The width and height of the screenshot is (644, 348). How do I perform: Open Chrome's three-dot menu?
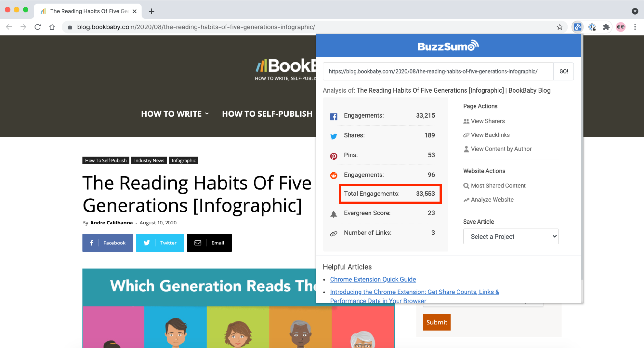click(635, 27)
